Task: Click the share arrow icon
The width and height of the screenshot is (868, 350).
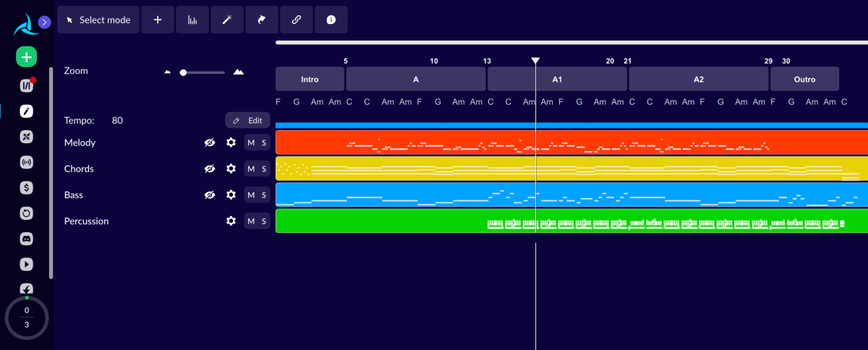Action: 261,20
